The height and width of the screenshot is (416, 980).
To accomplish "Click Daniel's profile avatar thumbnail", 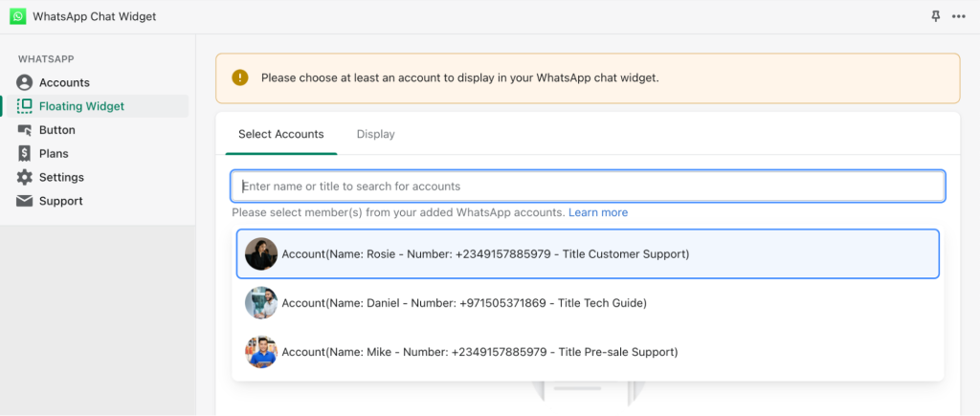I will [x=261, y=303].
